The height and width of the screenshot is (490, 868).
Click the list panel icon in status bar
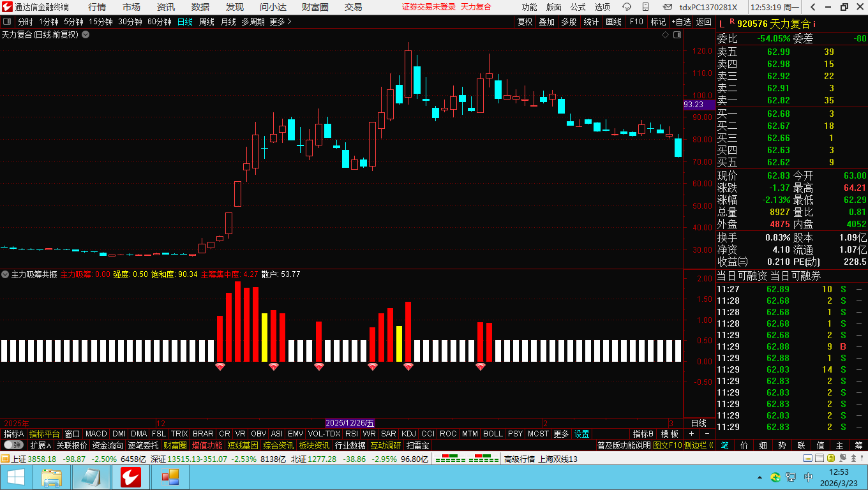click(x=819, y=459)
